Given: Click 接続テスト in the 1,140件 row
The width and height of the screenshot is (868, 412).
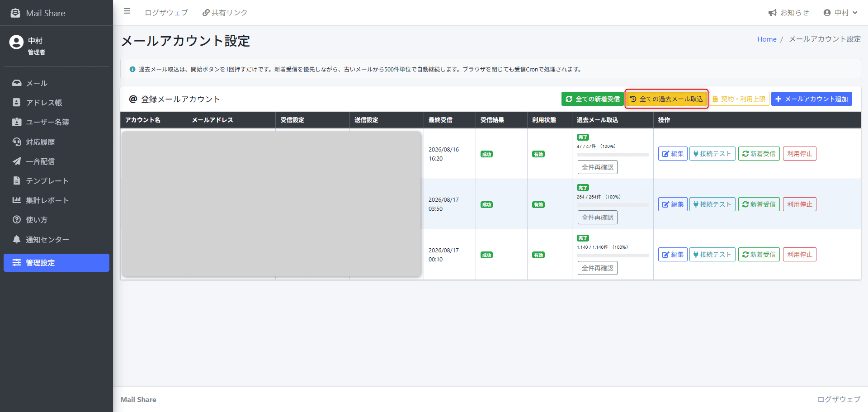Looking at the screenshot, I should pos(712,255).
